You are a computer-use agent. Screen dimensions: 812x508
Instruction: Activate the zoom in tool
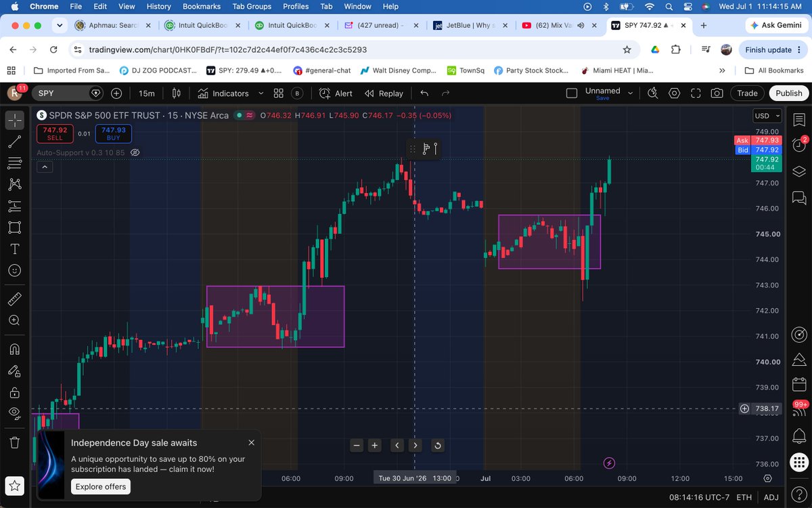click(x=15, y=320)
